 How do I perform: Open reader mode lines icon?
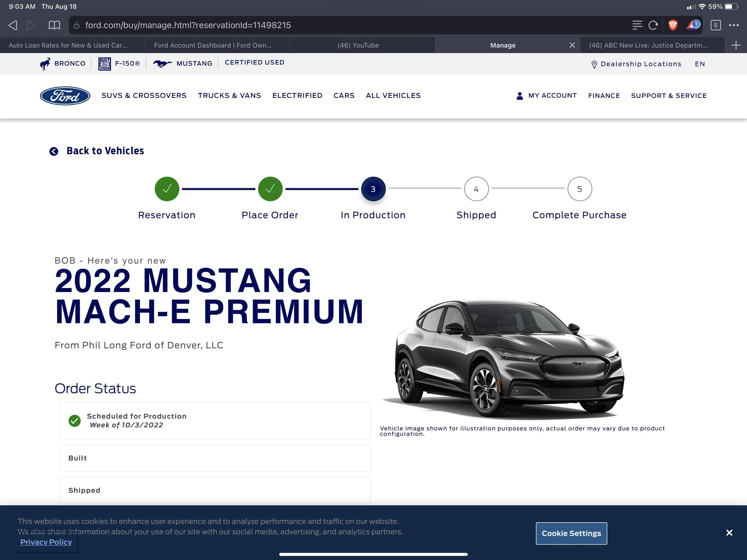point(637,25)
